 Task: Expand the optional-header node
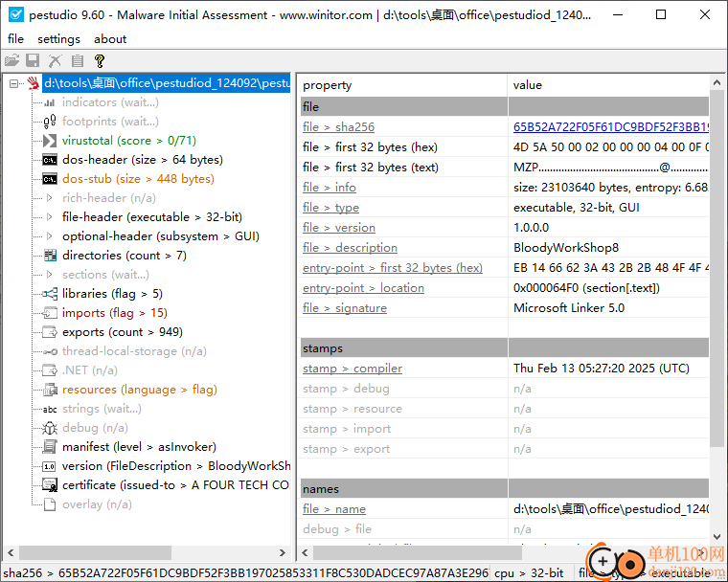[50, 236]
